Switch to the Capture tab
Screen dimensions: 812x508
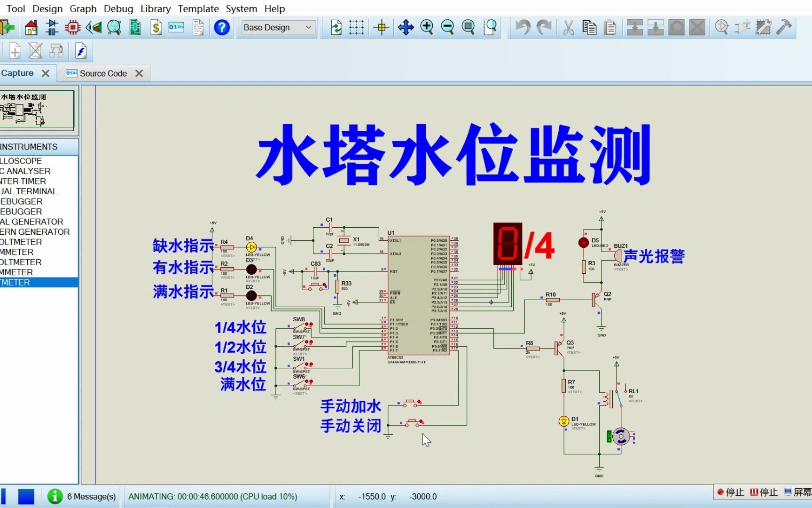tap(17, 73)
